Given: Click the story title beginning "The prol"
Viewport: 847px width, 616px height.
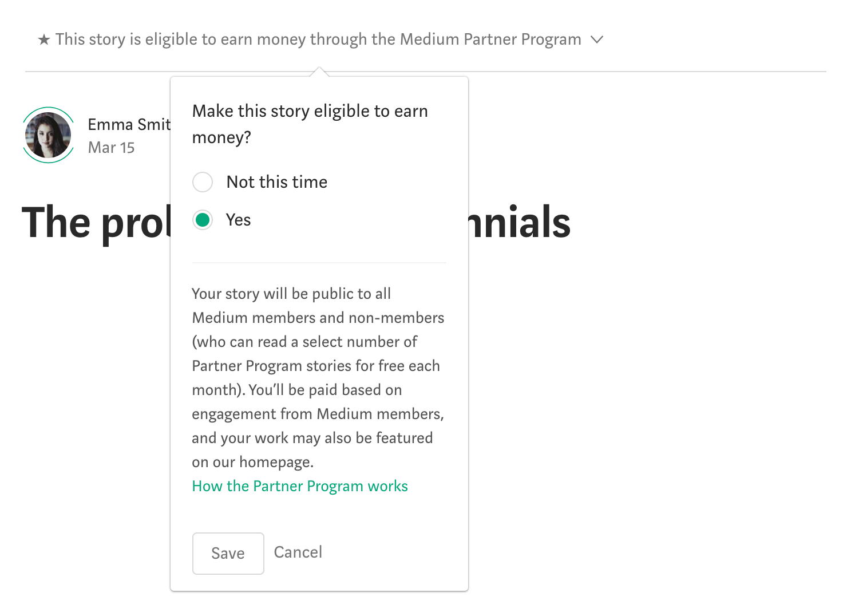Looking at the screenshot, I should click(x=96, y=223).
